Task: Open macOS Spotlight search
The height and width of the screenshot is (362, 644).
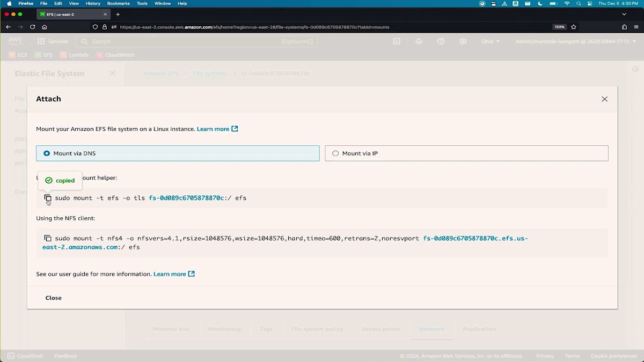Action: point(578,3)
